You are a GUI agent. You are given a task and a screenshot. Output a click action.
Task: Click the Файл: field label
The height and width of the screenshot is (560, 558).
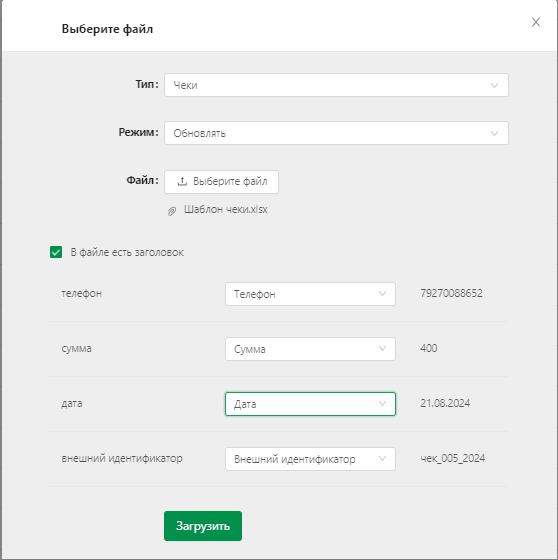click(x=143, y=180)
